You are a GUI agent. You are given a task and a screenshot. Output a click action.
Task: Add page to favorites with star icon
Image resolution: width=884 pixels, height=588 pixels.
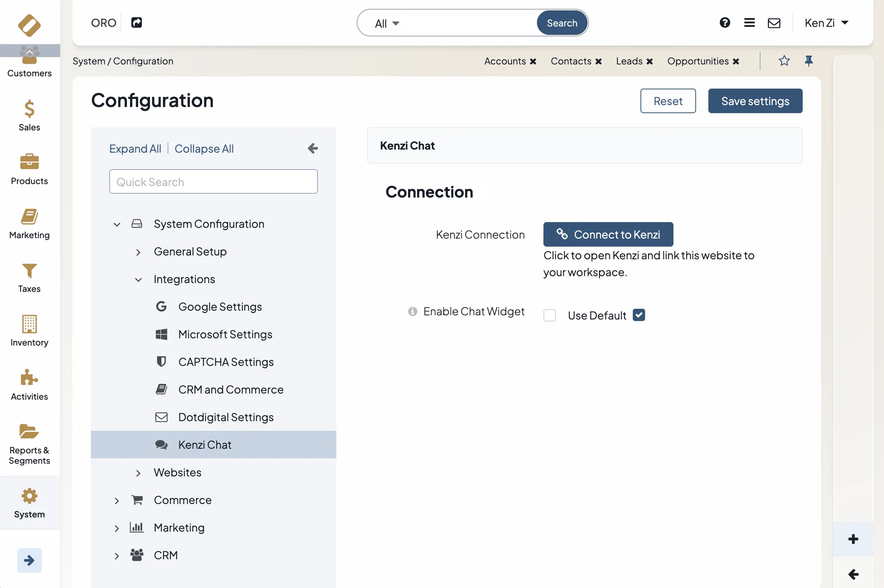pos(784,61)
